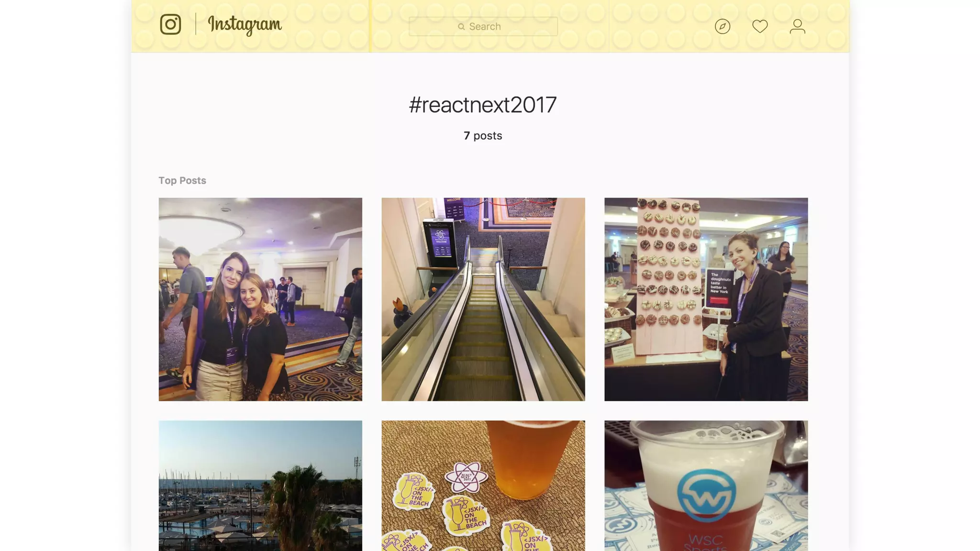Screen dimensions: 980x551
Task: Open the Explore compass icon
Action: [722, 26]
